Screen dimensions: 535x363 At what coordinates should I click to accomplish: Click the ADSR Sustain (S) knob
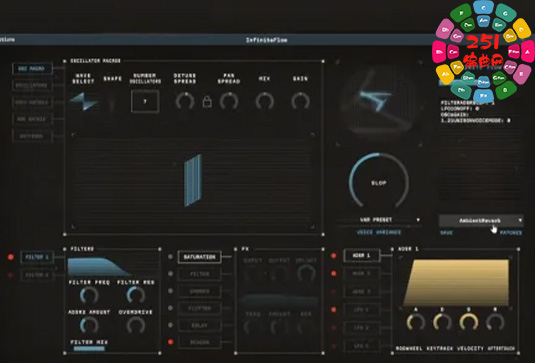[x=469, y=322]
